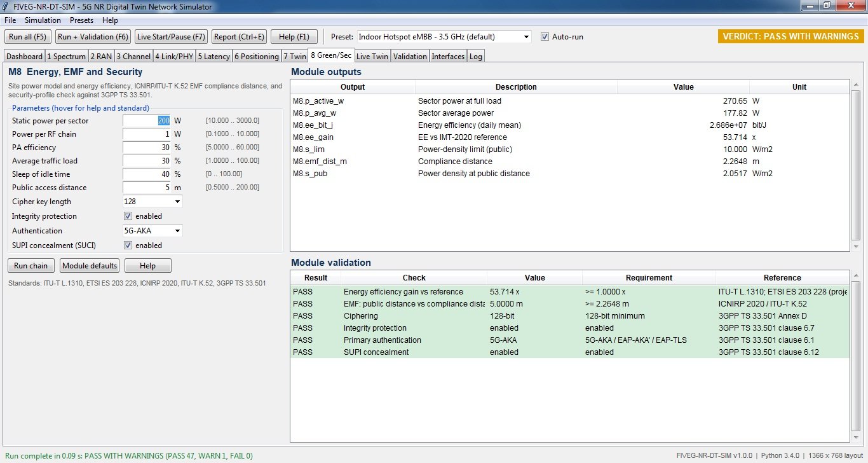Open the 3 Channel tab
The image size is (868, 463).
click(x=134, y=57)
